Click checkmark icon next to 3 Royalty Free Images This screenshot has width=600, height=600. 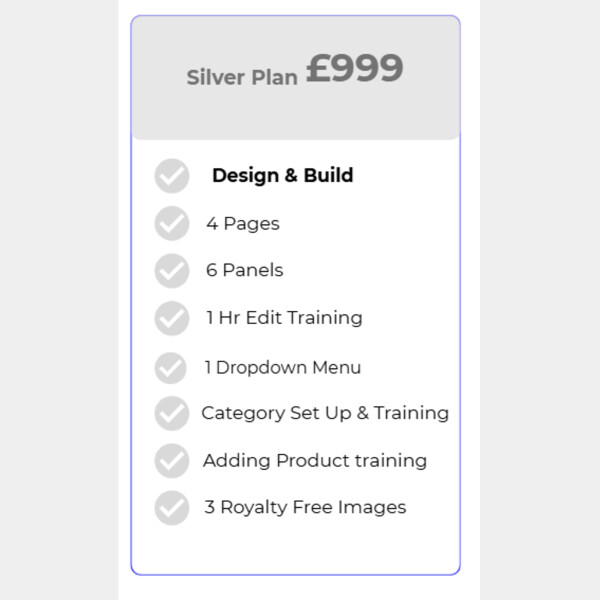(172, 508)
